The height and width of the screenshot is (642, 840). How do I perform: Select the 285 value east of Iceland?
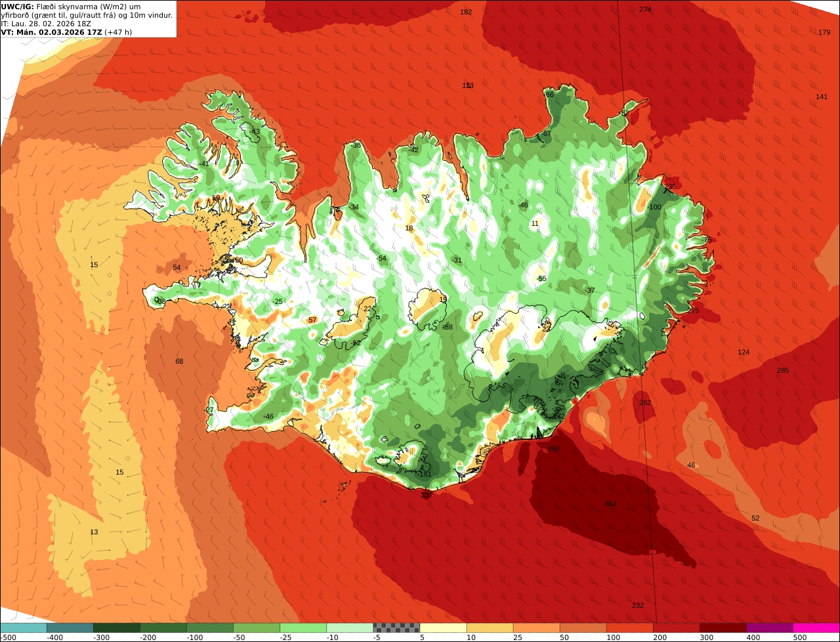(x=783, y=371)
